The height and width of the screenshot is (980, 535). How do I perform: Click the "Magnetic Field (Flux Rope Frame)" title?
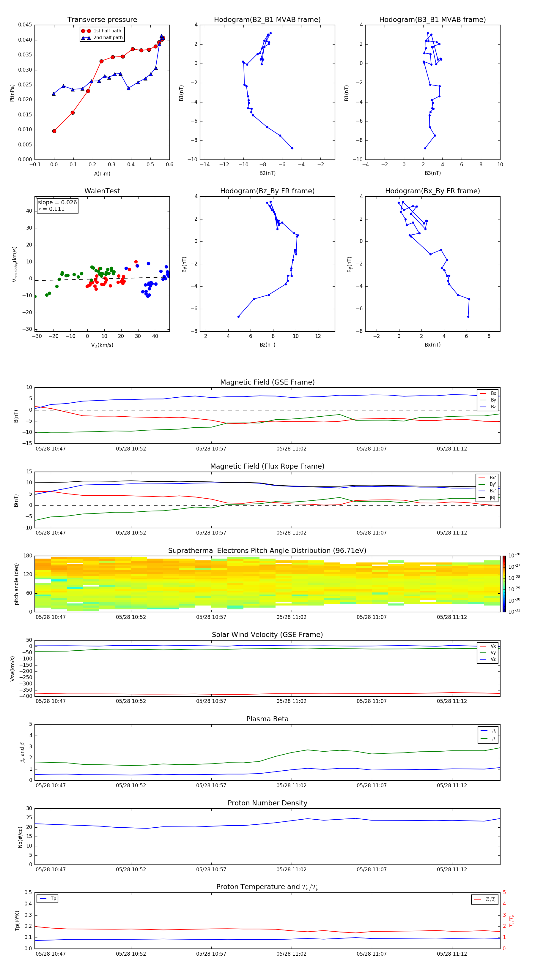pyautogui.click(x=267, y=467)
